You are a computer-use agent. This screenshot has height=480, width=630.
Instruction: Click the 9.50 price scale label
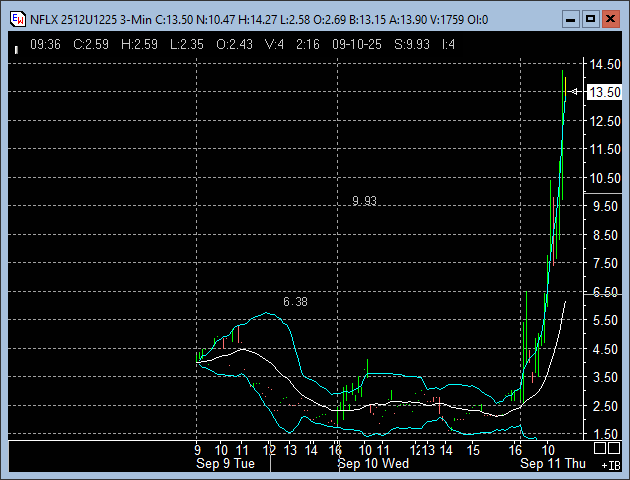point(605,206)
